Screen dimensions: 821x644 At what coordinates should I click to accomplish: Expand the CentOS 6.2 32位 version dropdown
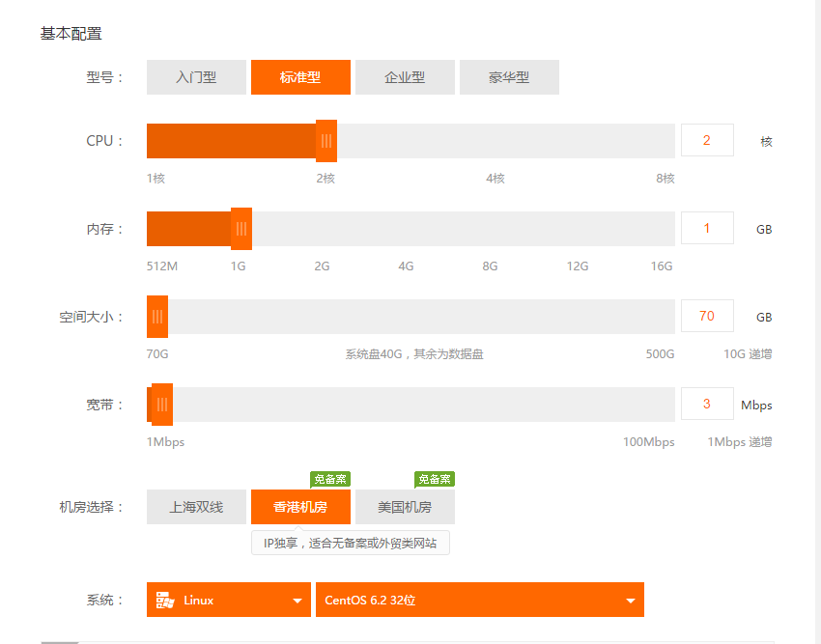click(x=478, y=600)
